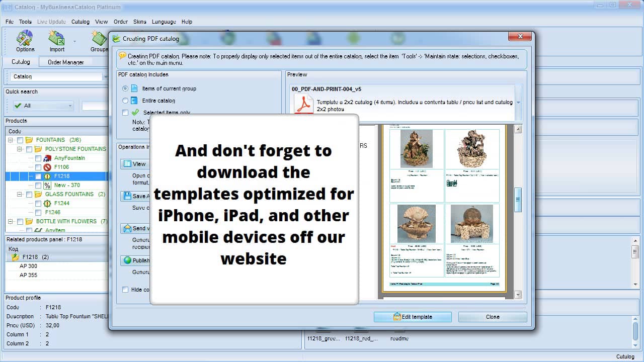Click the gear icon beside F1244
The height and width of the screenshot is (362, 644).
pyautogui.click(x=47, y=203)
